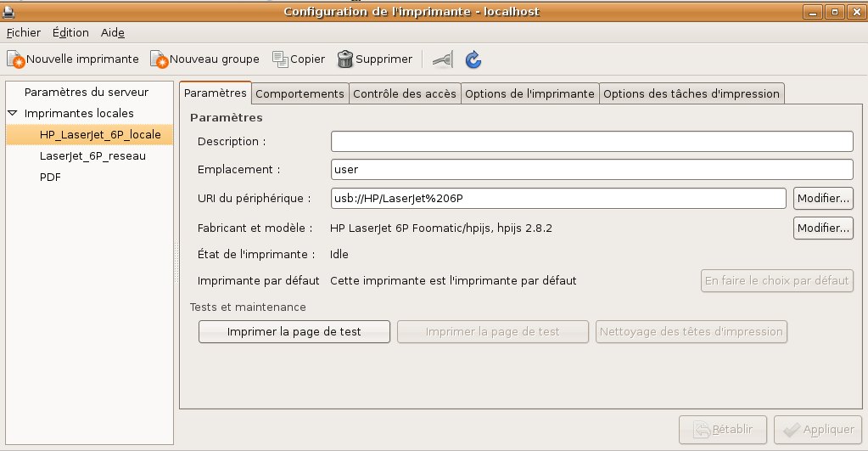Refresh the printer list with the blue arrow icon
The image size is (868, 451).
tap(473, 59)
